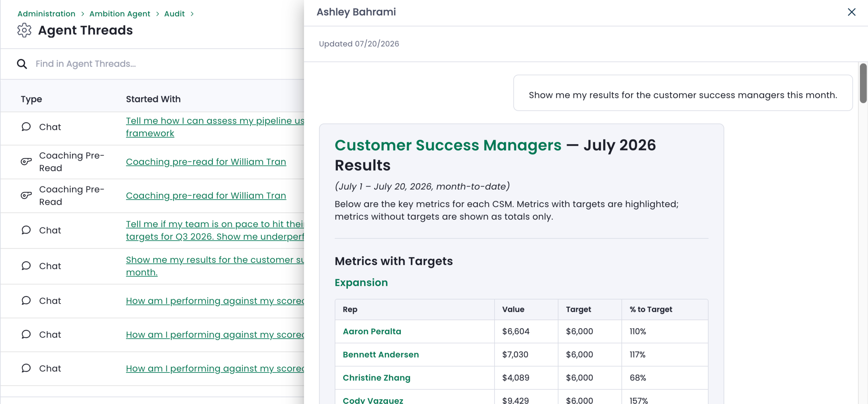Click the Expansion section heading
868x404 pixels.
point(361,283)
